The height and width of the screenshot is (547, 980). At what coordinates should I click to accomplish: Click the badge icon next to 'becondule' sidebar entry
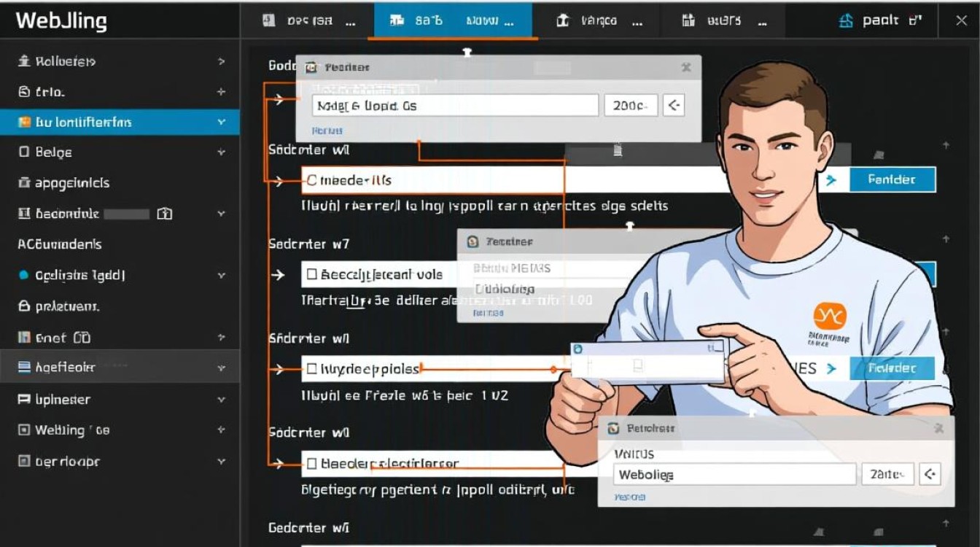click(164, 213)
